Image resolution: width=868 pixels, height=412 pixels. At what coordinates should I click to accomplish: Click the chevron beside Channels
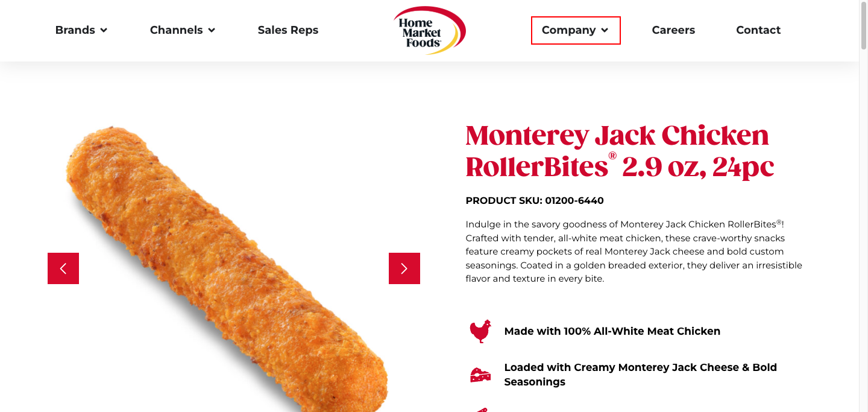pyautogui.click(x=212, y=30)
